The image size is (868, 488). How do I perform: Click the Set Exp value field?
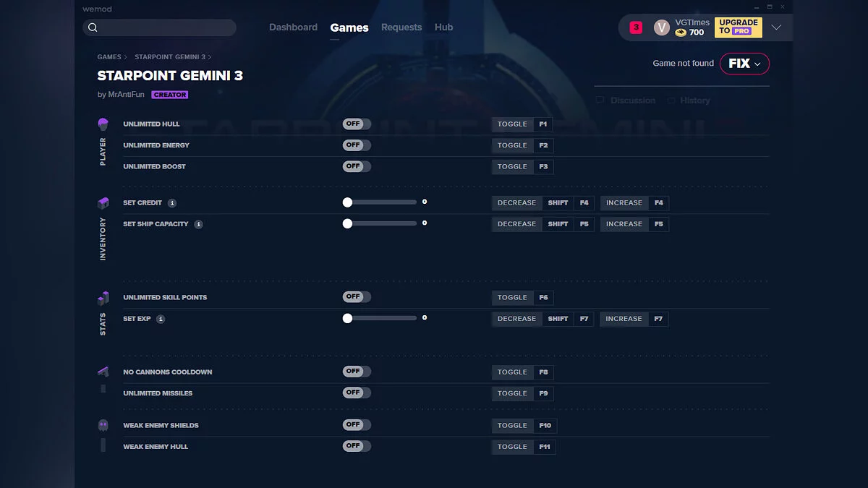425,318
